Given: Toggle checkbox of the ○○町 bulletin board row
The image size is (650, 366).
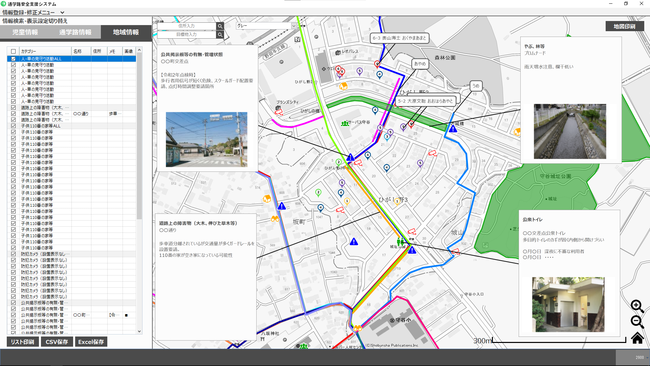Looking at the screenshot, I should 13,315.
